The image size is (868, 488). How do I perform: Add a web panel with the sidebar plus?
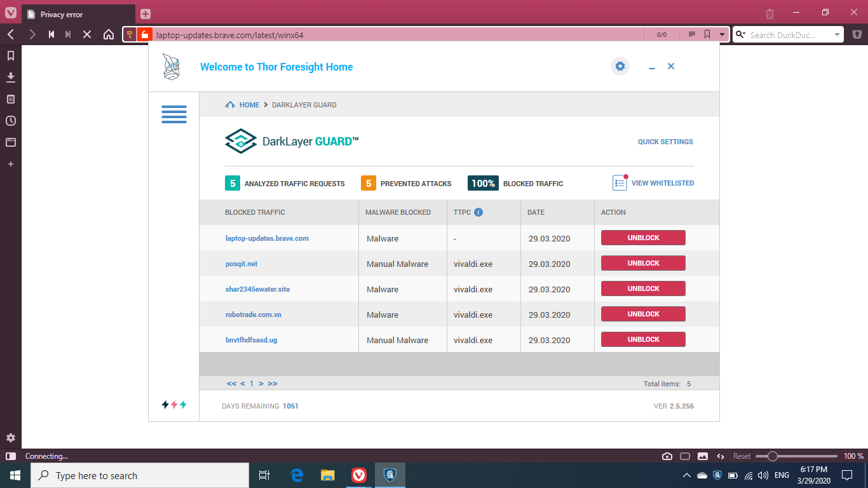(x=11, y=164)
